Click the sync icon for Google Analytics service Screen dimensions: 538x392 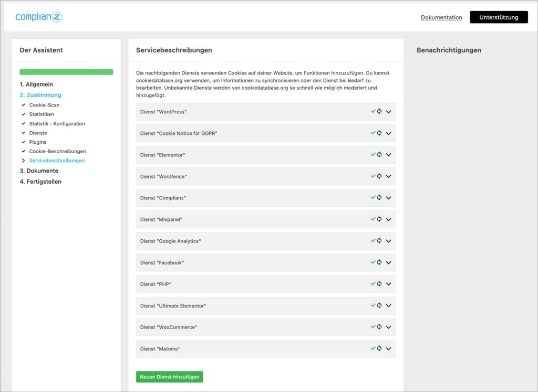point(379,240)
